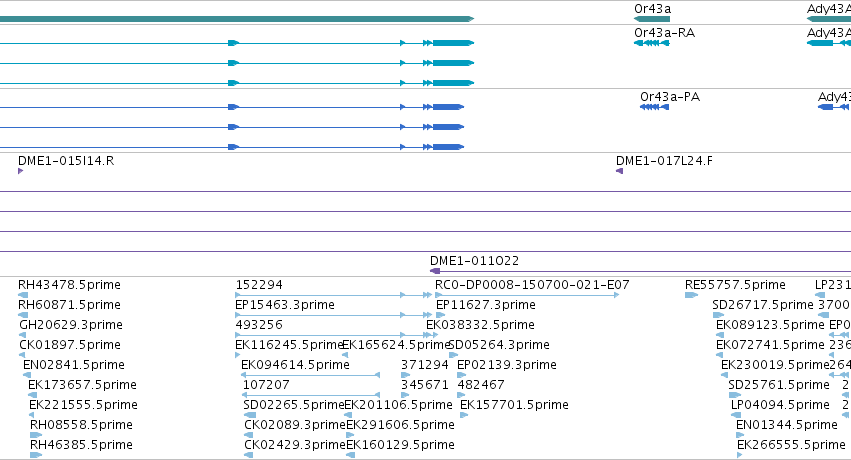Click the RH46385.5prime EST glyph
The image size is (851, 460).
tap(36, 455)
